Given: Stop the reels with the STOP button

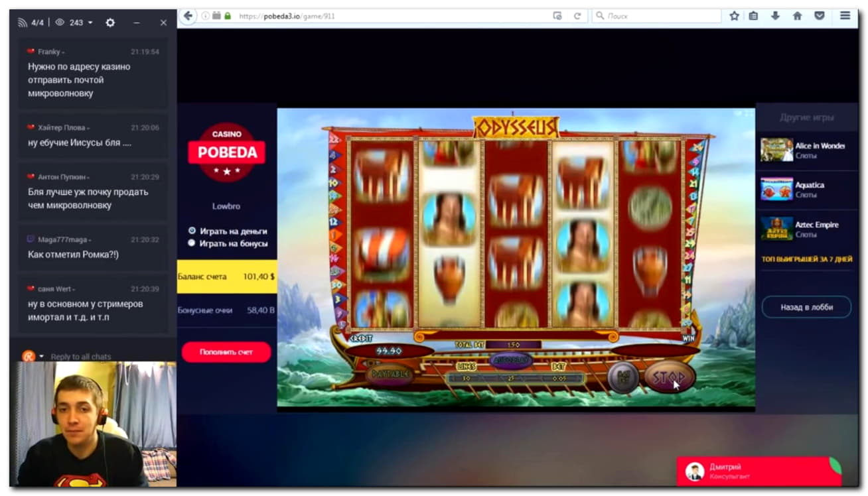Looking at the screenshot, I should (x=669, y=377).
